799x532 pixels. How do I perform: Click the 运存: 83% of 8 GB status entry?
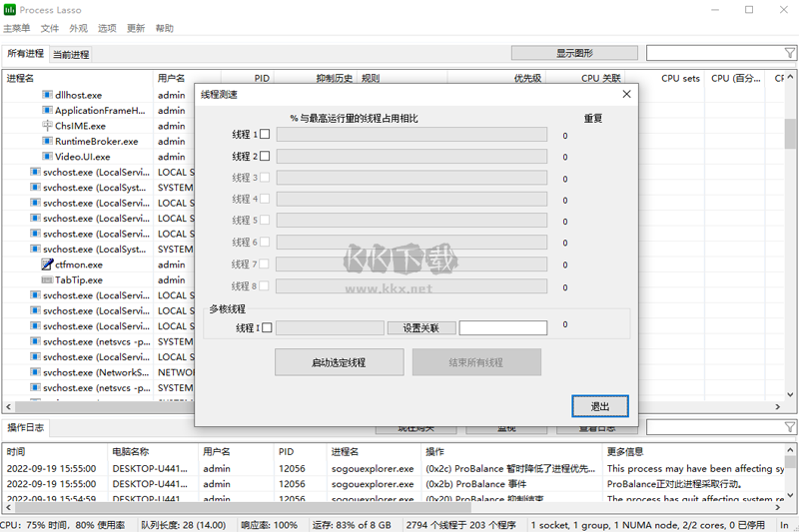(352, 525)
